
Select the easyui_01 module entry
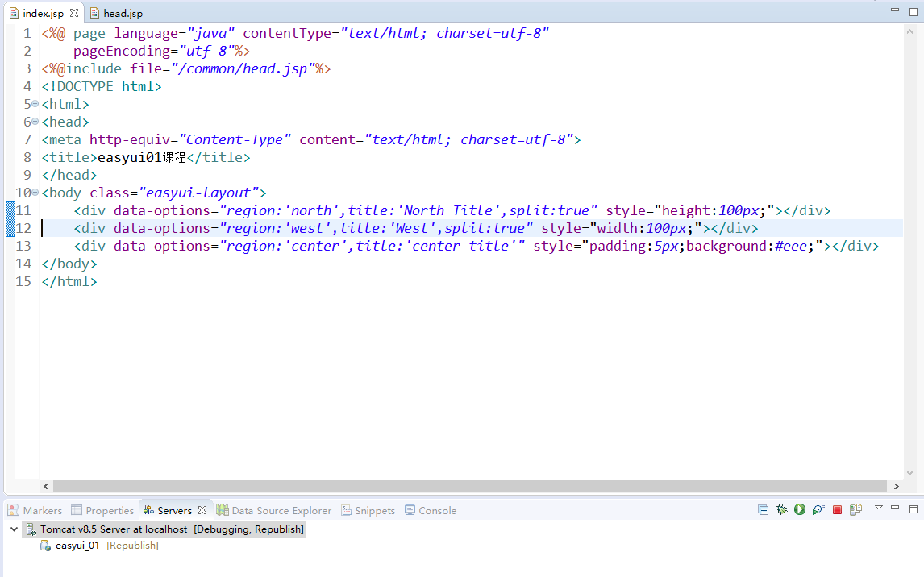77,546
